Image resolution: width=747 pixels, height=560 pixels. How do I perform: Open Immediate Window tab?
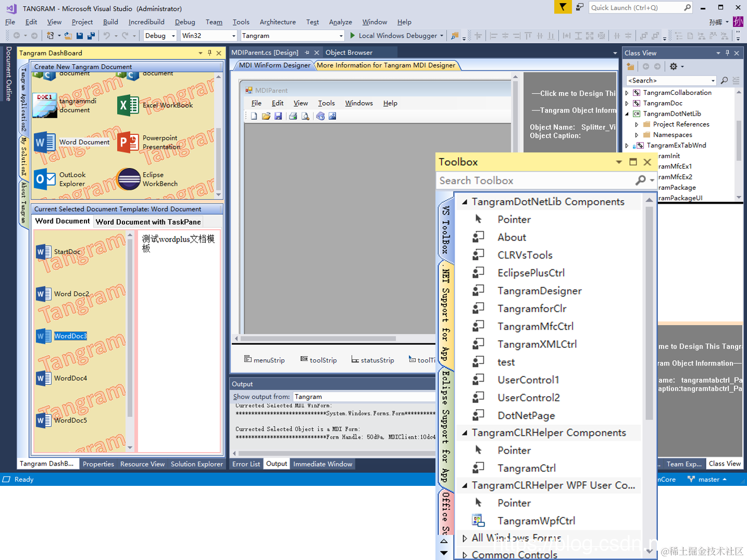point(323,464)
